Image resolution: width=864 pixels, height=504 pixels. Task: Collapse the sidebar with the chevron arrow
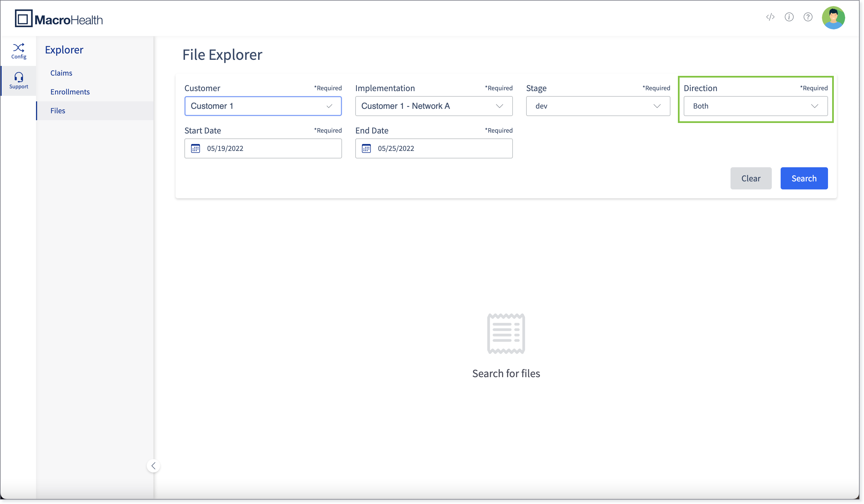tap(153, 466)
